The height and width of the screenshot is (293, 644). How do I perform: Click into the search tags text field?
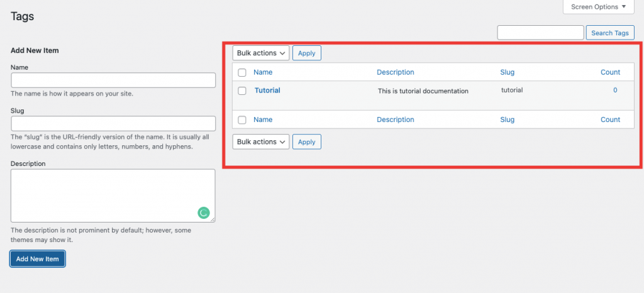[540, 33]
